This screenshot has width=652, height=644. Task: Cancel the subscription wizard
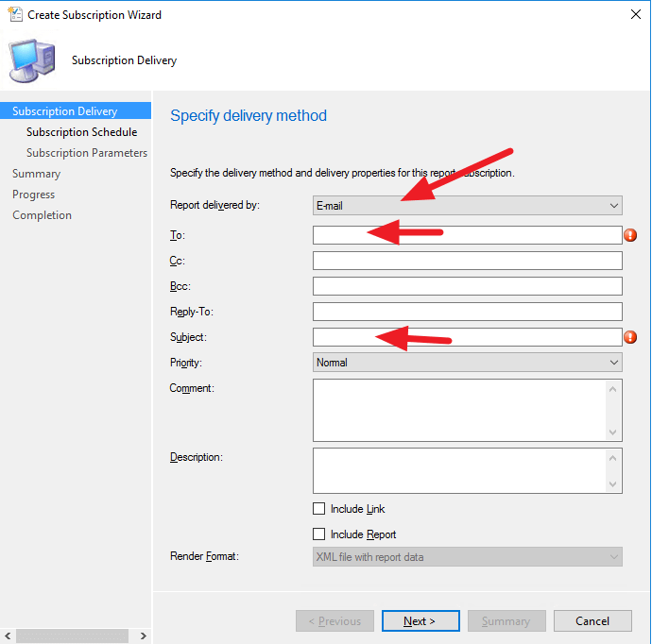point(592,621)
